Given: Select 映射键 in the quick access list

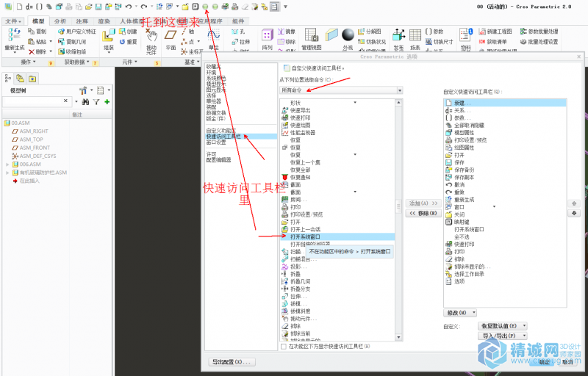Looking at the screenshot, I should (x=462, y=222).
